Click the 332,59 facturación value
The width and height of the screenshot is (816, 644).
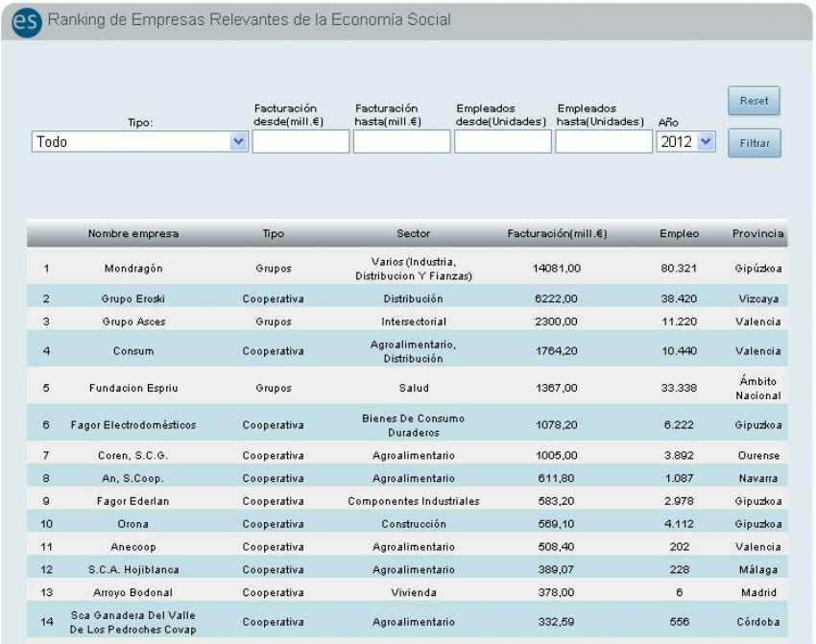[x=556, y=622]
